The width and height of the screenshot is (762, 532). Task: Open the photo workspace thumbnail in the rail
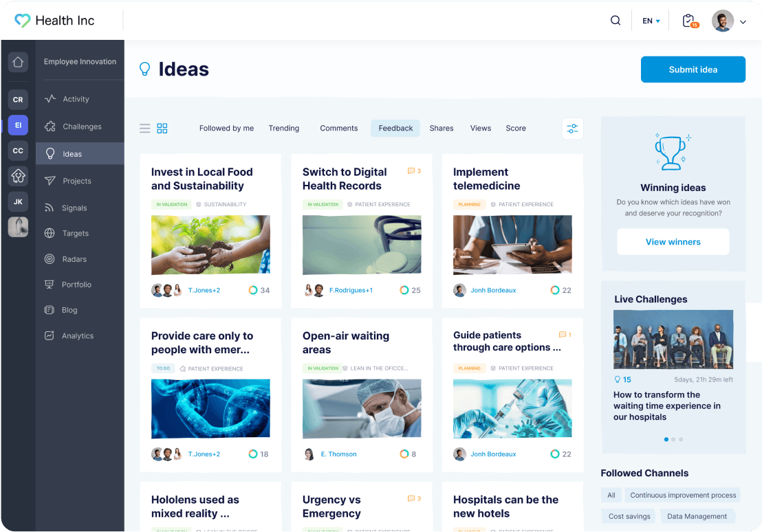[x=18, y=227]
